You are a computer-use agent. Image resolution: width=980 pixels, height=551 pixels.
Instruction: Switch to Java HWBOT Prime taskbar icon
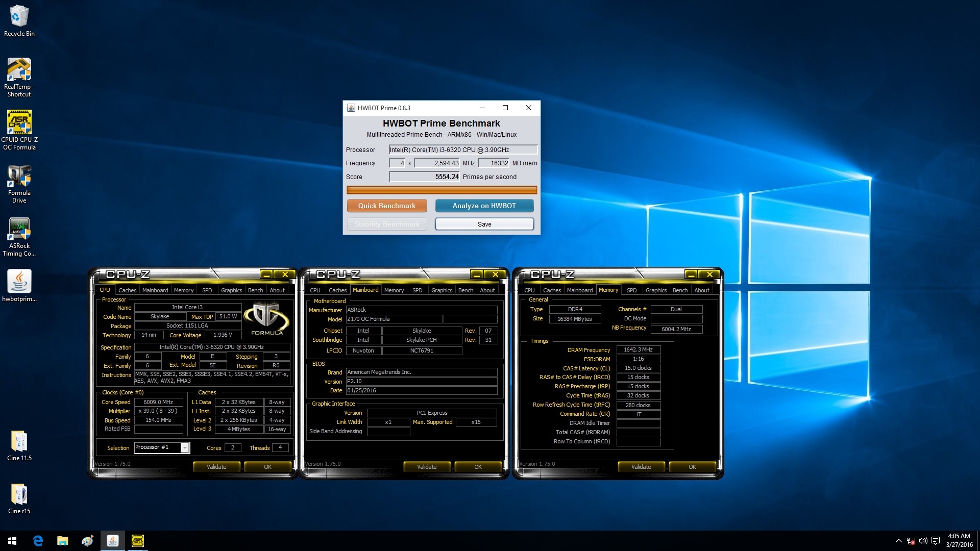112,541
